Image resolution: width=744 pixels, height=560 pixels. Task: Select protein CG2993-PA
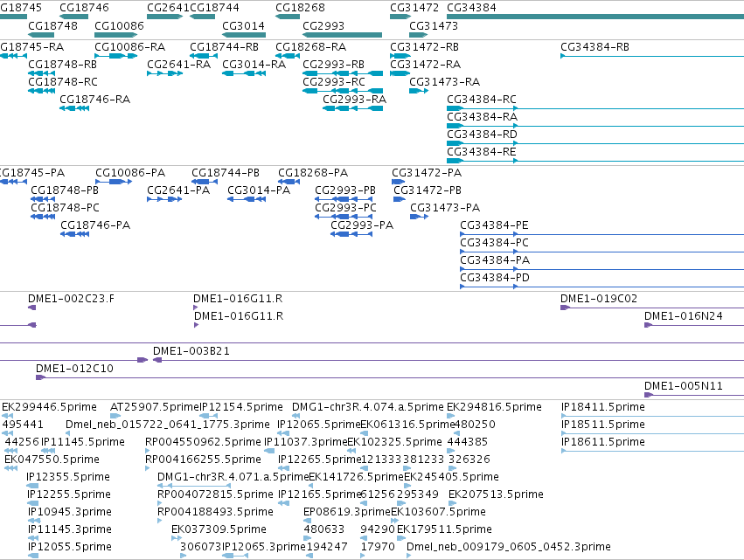pyautogui.click(x=351, y=234)
